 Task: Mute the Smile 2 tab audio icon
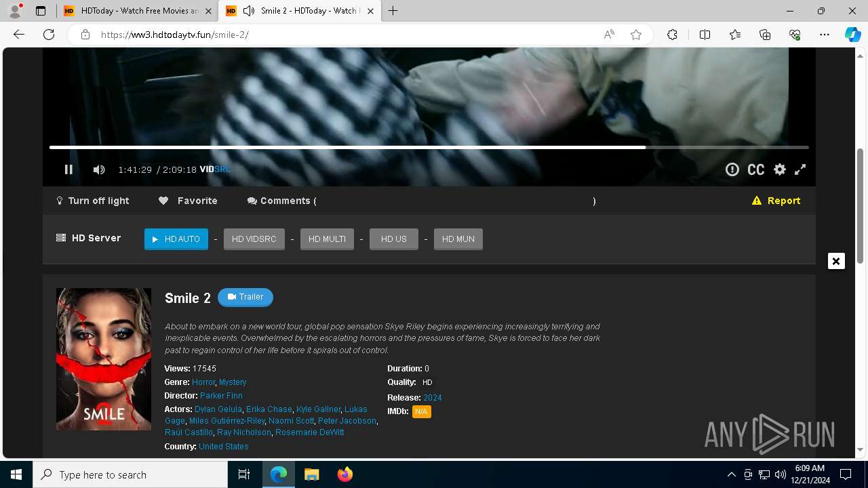point(249,11)
